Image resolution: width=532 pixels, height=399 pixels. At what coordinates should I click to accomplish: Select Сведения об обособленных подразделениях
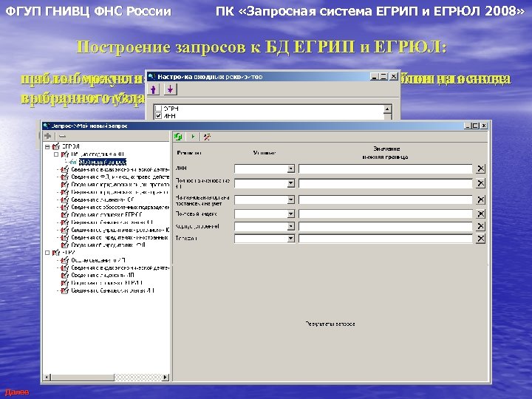point(120,208)
